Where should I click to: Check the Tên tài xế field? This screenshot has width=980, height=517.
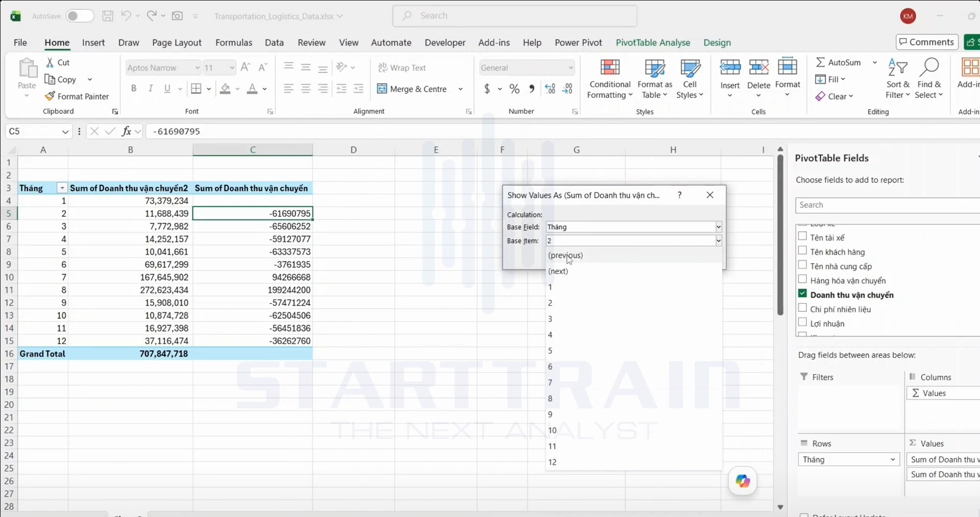coord(803,236)
